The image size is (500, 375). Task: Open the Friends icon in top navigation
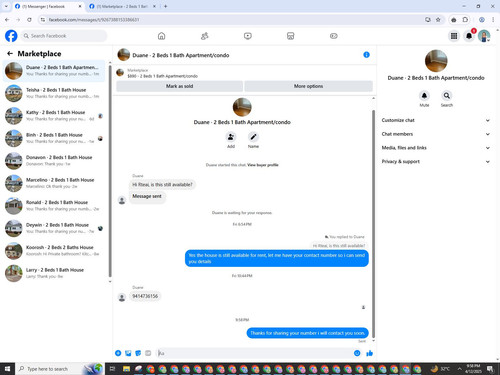(x=204, y=36)
